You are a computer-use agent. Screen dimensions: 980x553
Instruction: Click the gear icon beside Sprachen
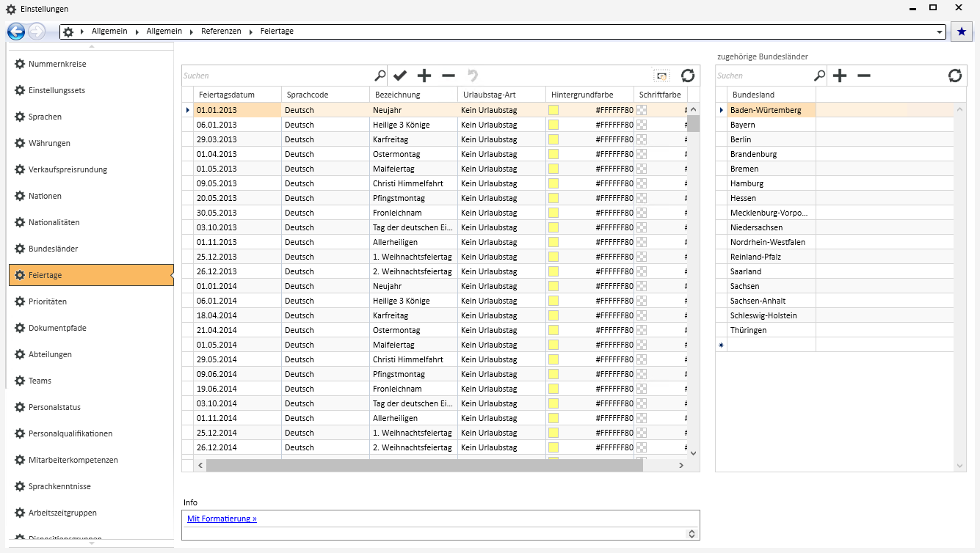20,117
